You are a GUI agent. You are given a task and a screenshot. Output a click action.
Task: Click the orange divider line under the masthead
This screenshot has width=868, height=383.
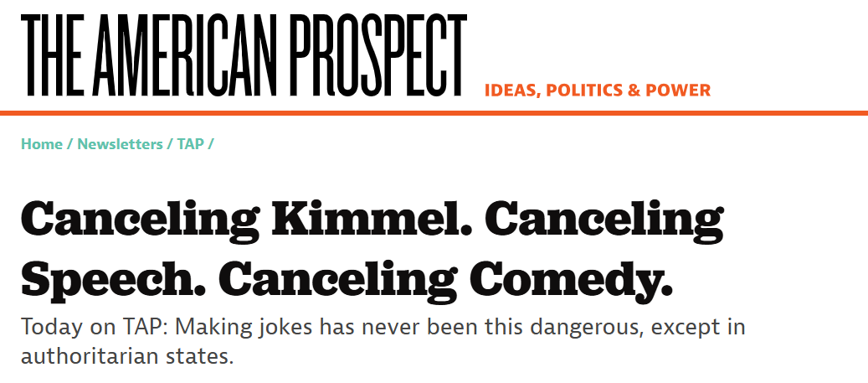pos(434,113)
